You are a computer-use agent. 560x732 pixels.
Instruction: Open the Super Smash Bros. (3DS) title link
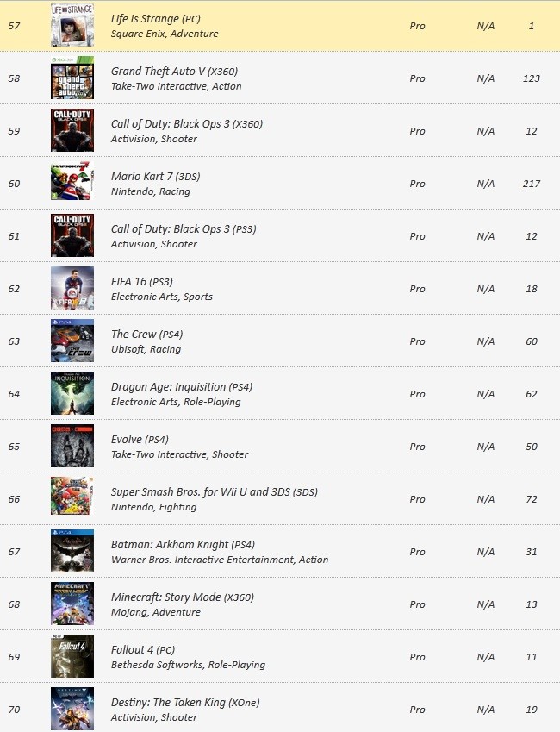(215, 492)
